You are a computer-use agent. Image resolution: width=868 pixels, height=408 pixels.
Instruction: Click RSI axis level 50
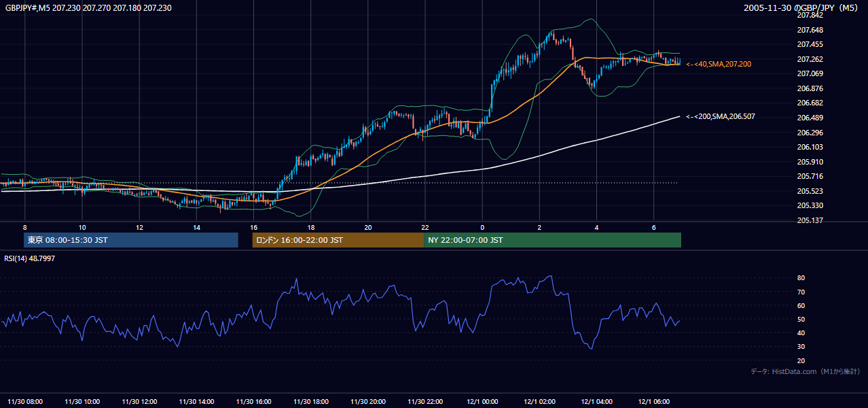click(801, 319)
